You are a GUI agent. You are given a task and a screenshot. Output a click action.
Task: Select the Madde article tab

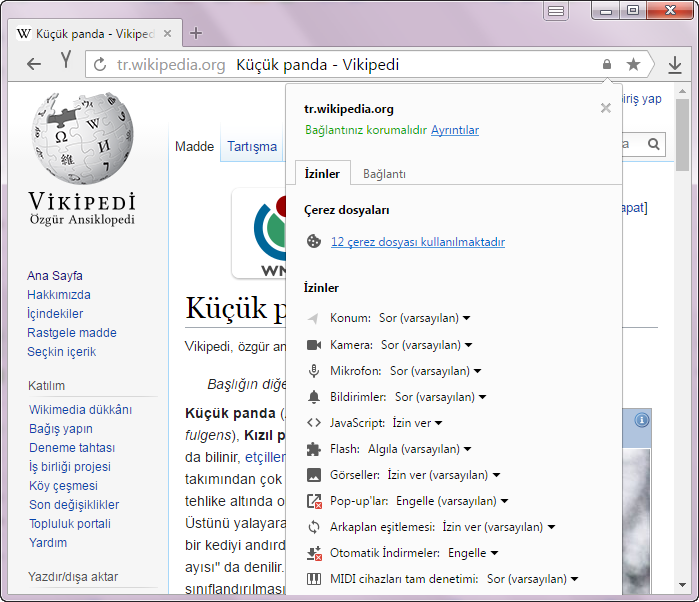(x=194, y=146)
